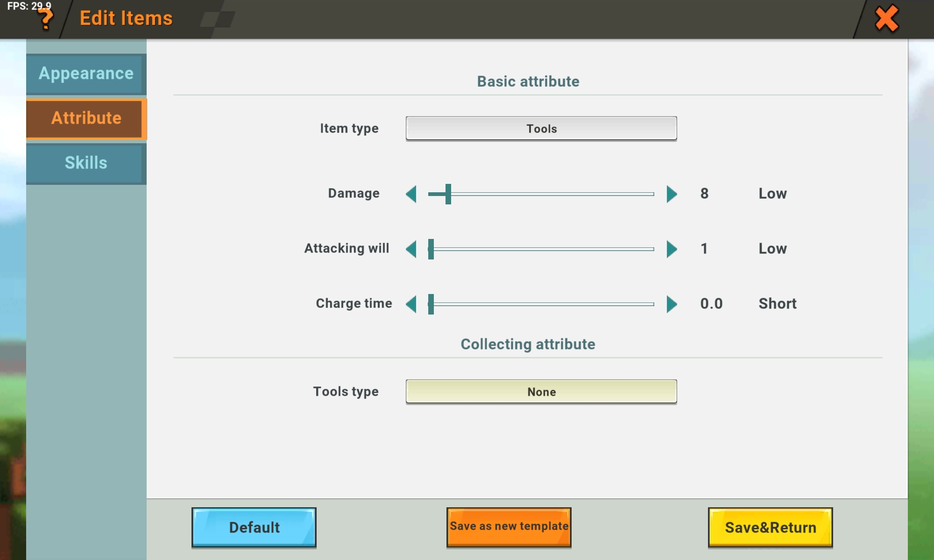The image size is (934, 560).
Task: Click the Charge time slider handle
Action: [431, 304]
